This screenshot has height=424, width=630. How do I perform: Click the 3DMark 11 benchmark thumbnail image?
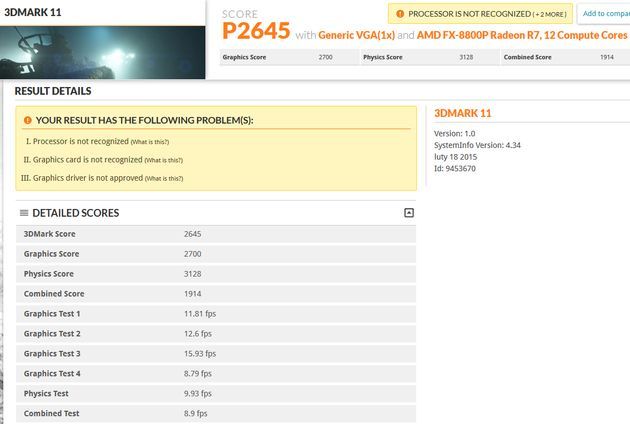coord(102,52)
